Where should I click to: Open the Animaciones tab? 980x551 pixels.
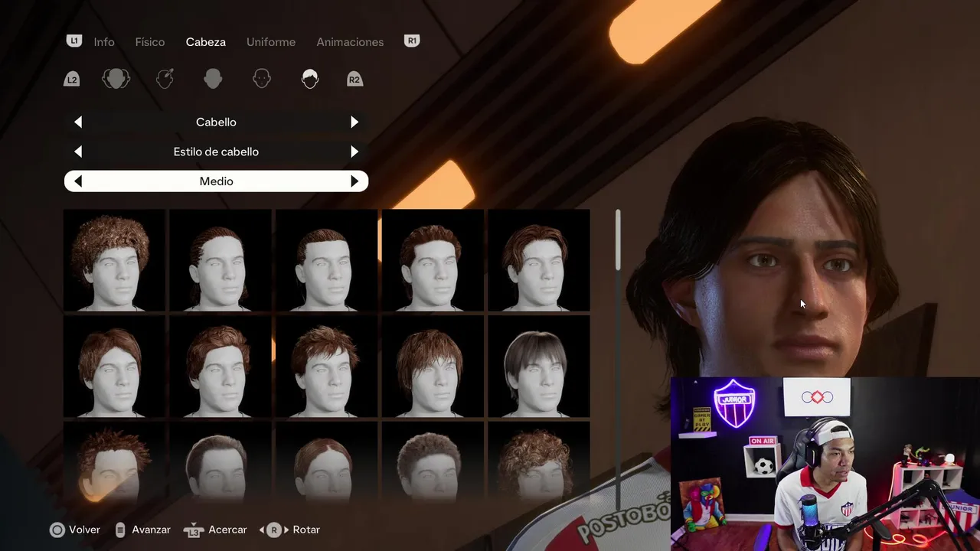(x=350, y=42)
